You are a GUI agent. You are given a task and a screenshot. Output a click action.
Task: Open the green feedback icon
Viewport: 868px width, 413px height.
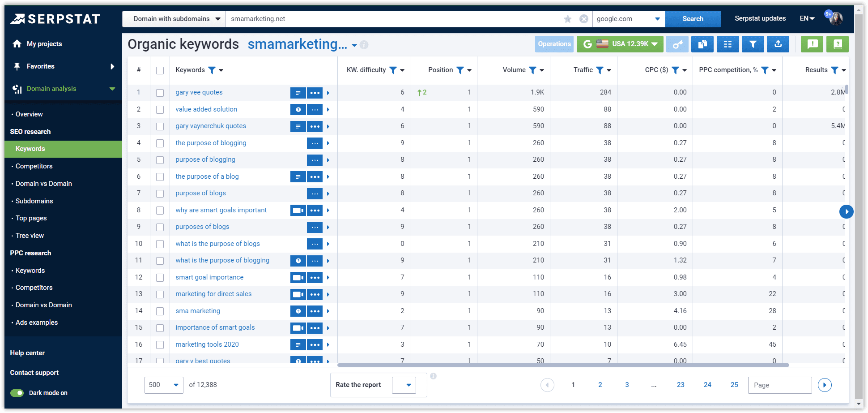pyautogui.click(x=812, y=44)
